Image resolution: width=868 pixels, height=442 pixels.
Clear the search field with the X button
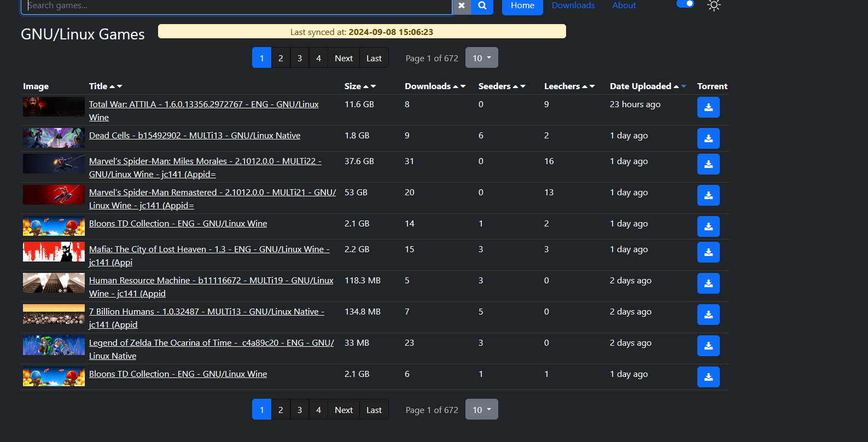462,6
